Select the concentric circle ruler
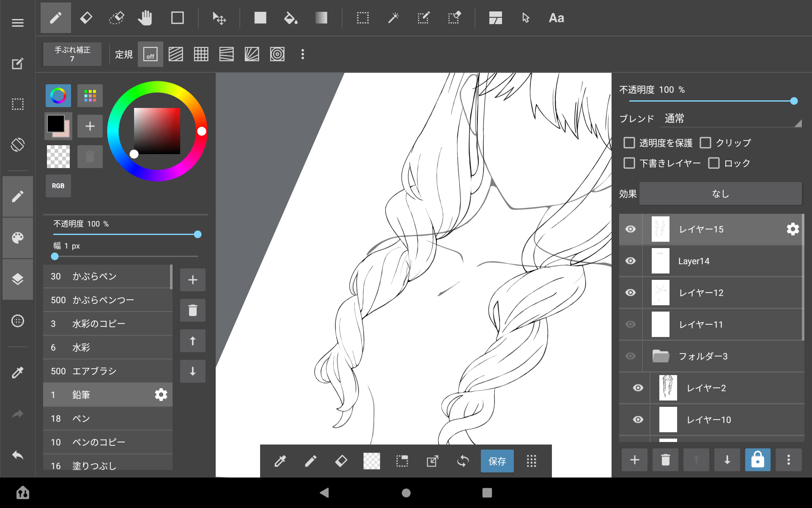812x508 pixels. click(277, 54)
